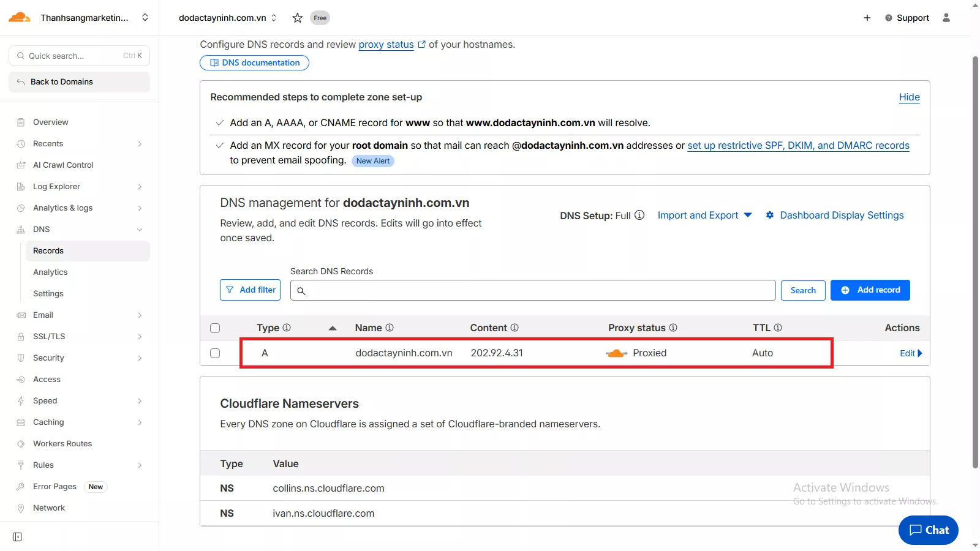Toggle the select-all records checkbox
Image resolution: width=980 pixels, height=551 pixels.
pyautogui.click(x=215, y=328)
